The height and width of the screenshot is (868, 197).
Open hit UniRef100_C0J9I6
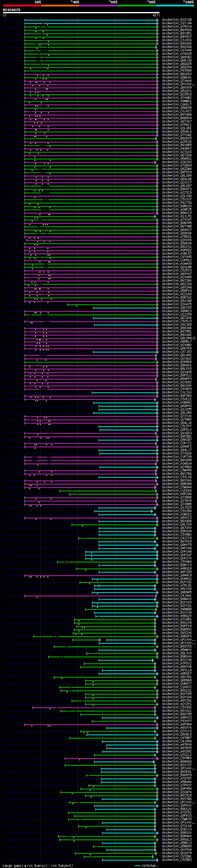(177, 40)
